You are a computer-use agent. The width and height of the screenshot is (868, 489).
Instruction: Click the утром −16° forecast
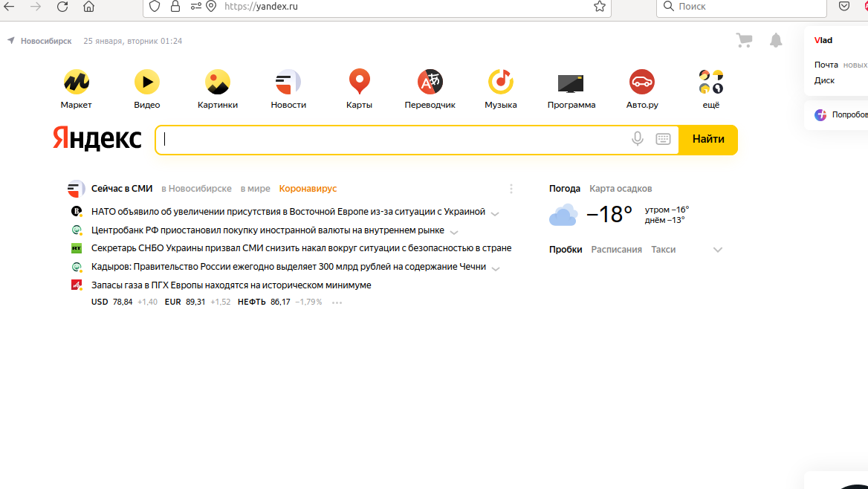tap(667, 210)
